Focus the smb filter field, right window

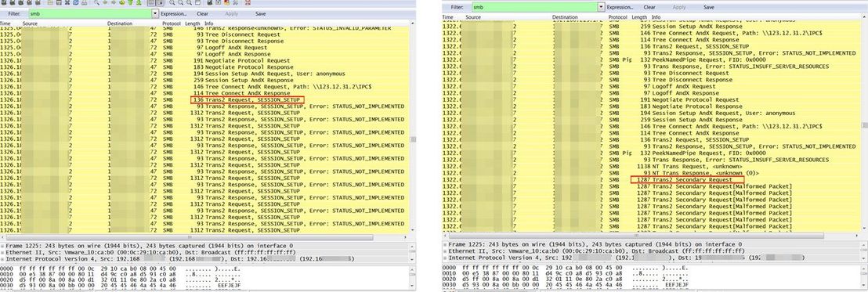(534, 7)
